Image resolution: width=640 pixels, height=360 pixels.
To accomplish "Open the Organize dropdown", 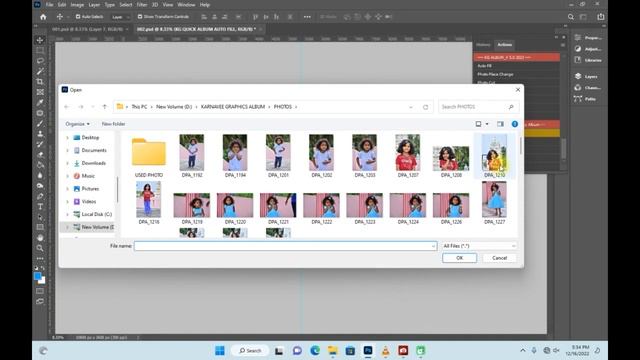I will (78, 124).
